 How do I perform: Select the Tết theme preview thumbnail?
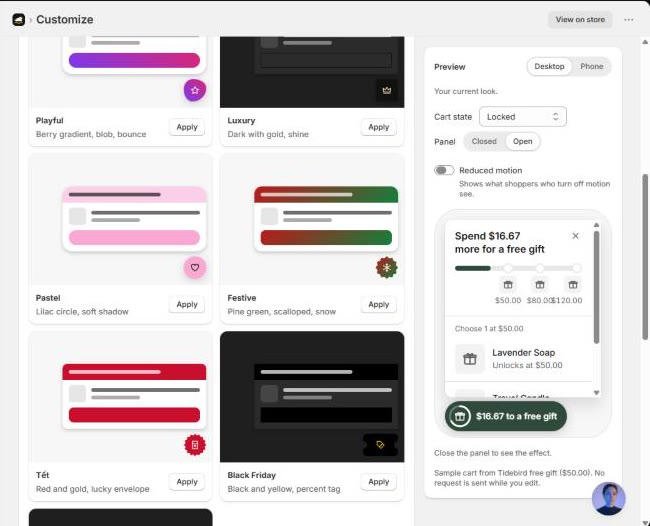(x=121, y=397)
